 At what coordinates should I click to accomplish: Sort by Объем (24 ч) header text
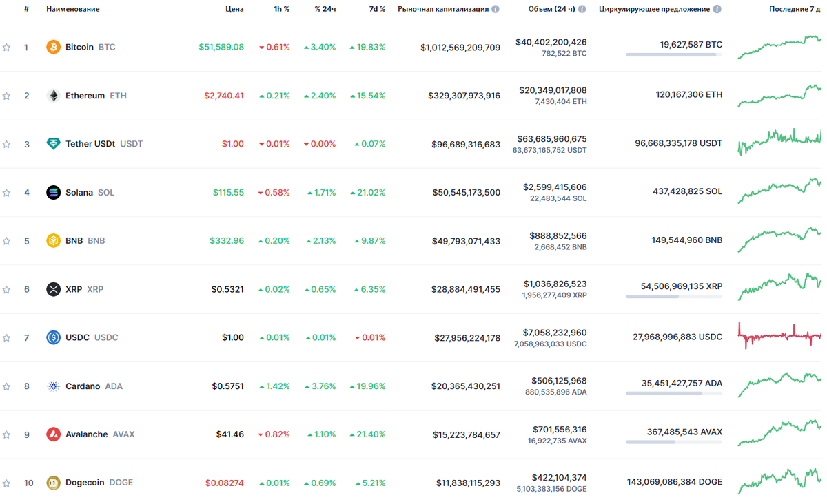(x=551, y=9)
